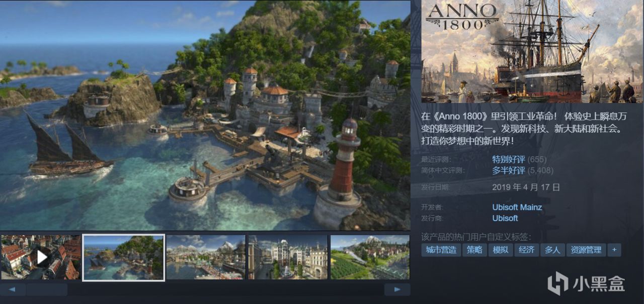Click the 简体中文评测 label
The height and width of the screenshot is (304, 644).
coord(443,170)
